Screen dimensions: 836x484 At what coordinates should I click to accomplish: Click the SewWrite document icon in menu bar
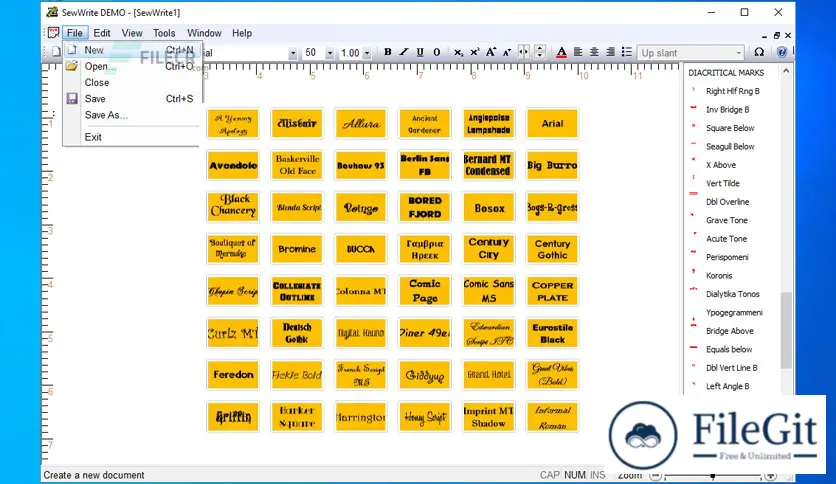53,33
